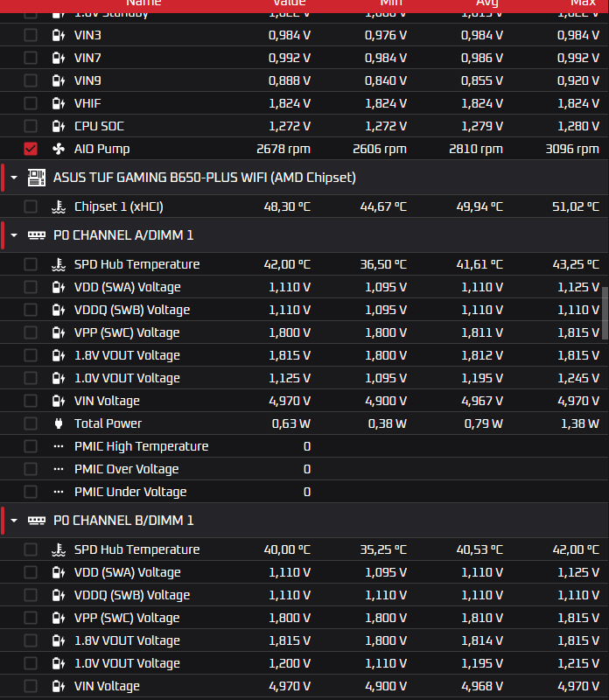Collapse the P0 CHANNEL A/DIMM 1 group
609x700 pixels.
pos(14,235)
